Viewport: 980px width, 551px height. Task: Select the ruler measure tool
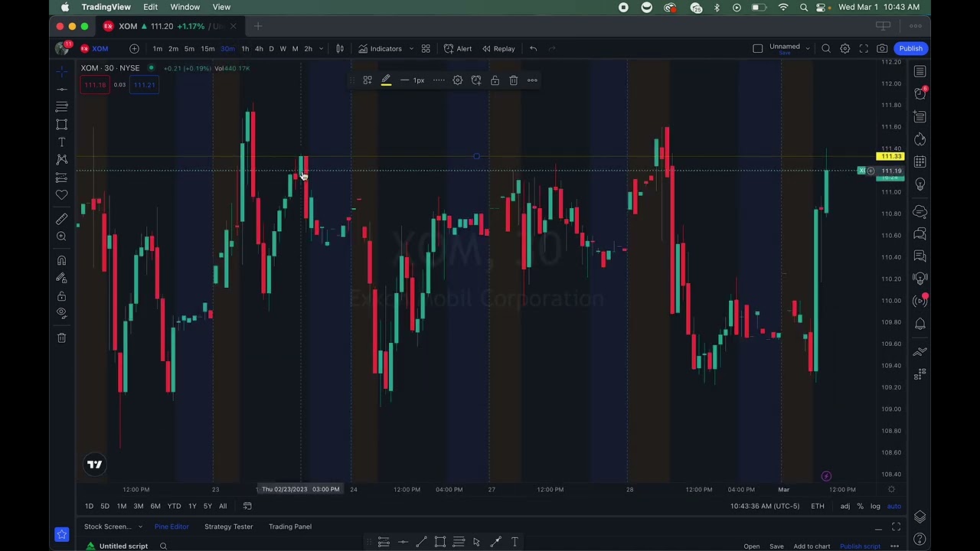pyautogui.click(x=62, y=219)
